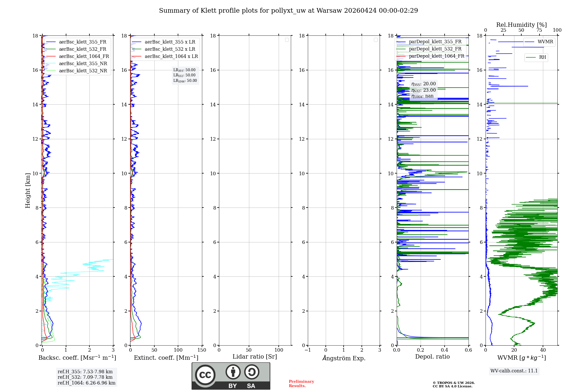The height and width of the screenshot is (392, 577).
Task: Click the reference height info box
Action: click(x=86, y=377)
